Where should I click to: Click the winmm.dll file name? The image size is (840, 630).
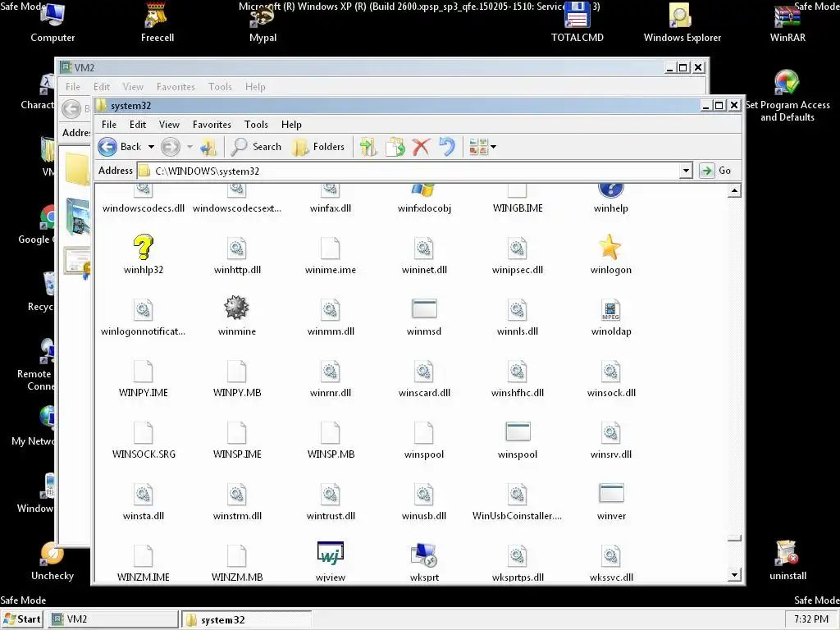pyautogui.click(x=331, y=331)
